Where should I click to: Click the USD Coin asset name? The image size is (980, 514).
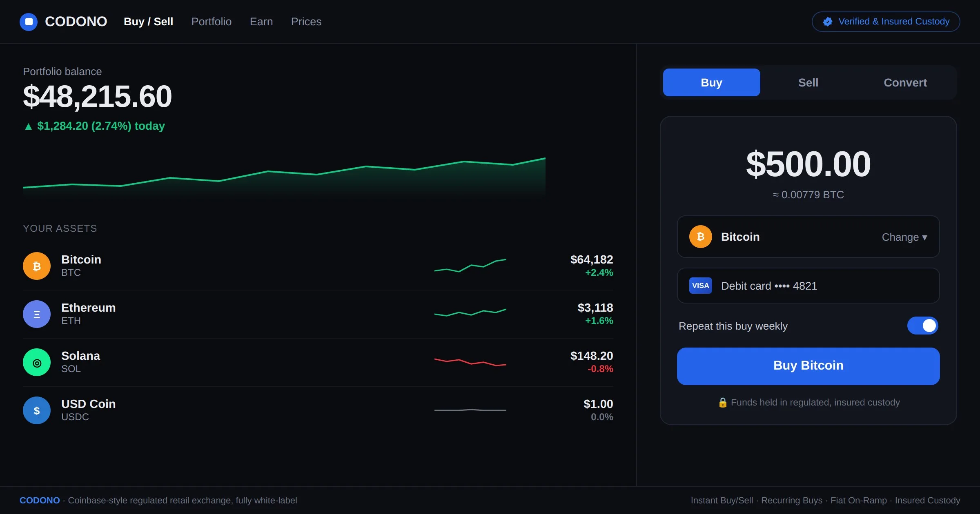point(89,404)
